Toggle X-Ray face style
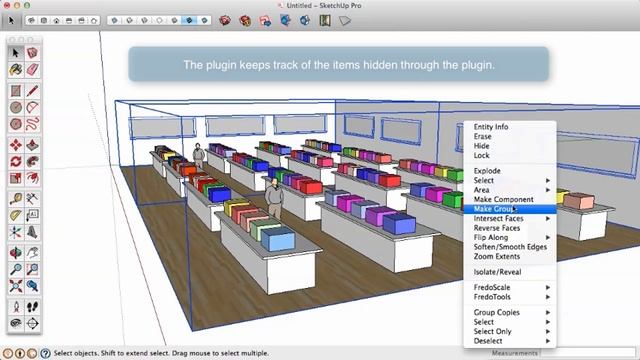 pyautogui.click(x=114, y=20)
